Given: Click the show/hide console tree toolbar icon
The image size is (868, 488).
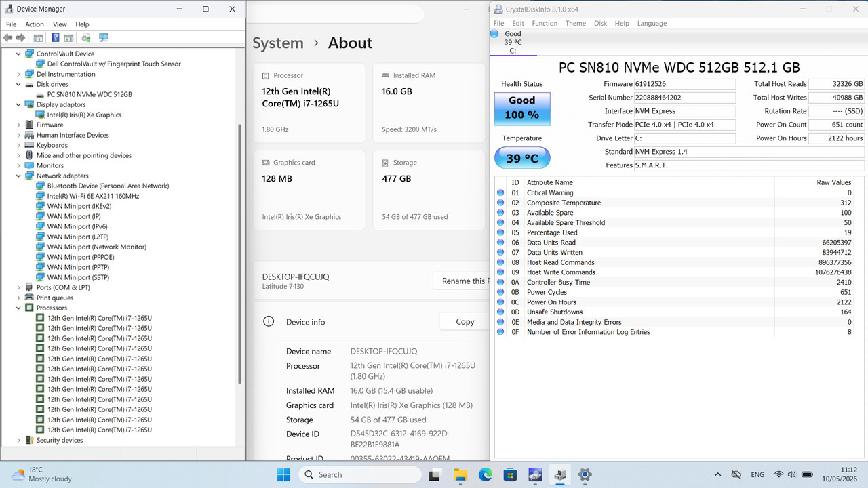Looking at the screenshot, I should click(x=39, y=38).
